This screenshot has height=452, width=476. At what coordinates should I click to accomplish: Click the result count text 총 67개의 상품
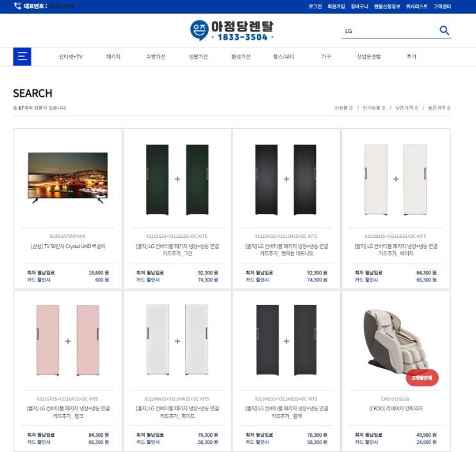click(40, 108)
